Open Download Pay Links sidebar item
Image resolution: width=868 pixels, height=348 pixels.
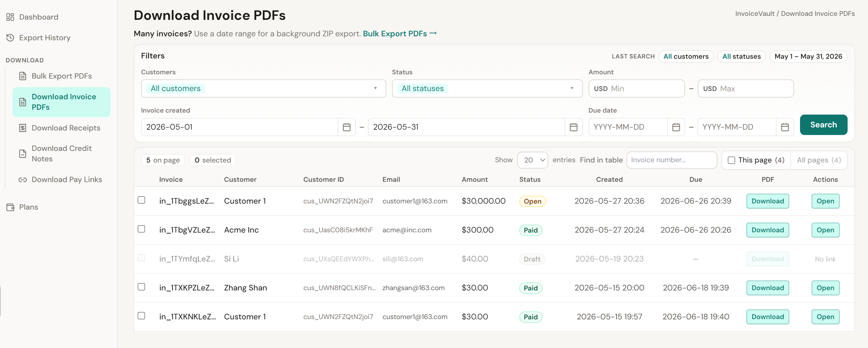pyautogui.click(x=61, y=180)
